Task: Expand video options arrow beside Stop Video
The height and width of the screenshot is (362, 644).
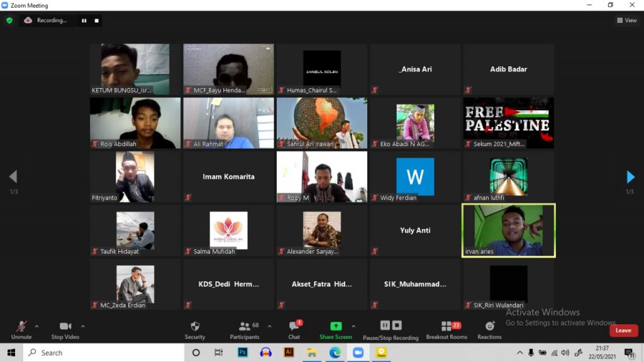Action: [x=83, y=326]
